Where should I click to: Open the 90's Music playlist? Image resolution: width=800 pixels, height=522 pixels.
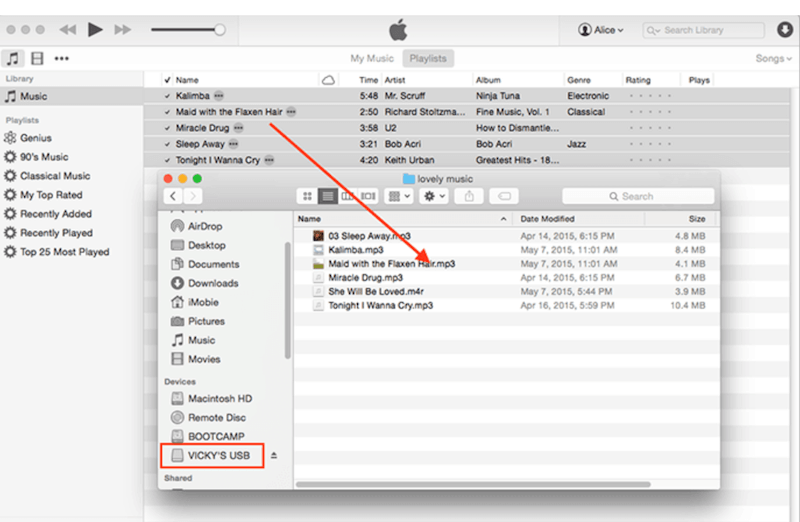44,157
